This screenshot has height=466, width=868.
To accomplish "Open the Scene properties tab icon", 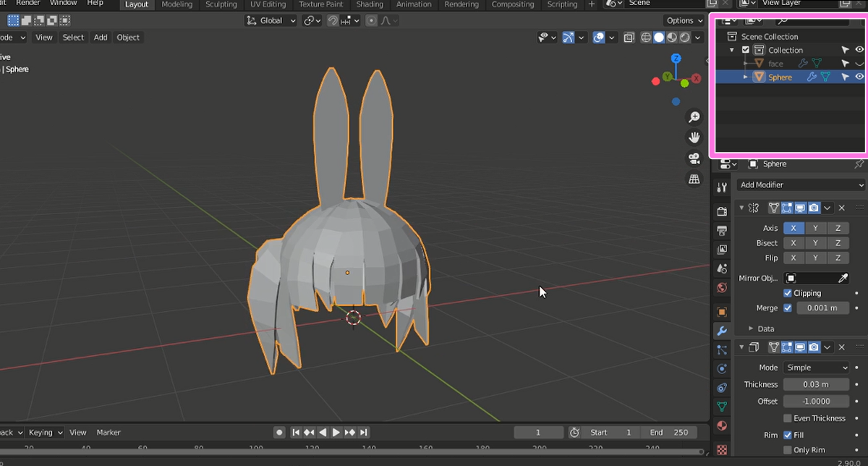I will [721, 268].
